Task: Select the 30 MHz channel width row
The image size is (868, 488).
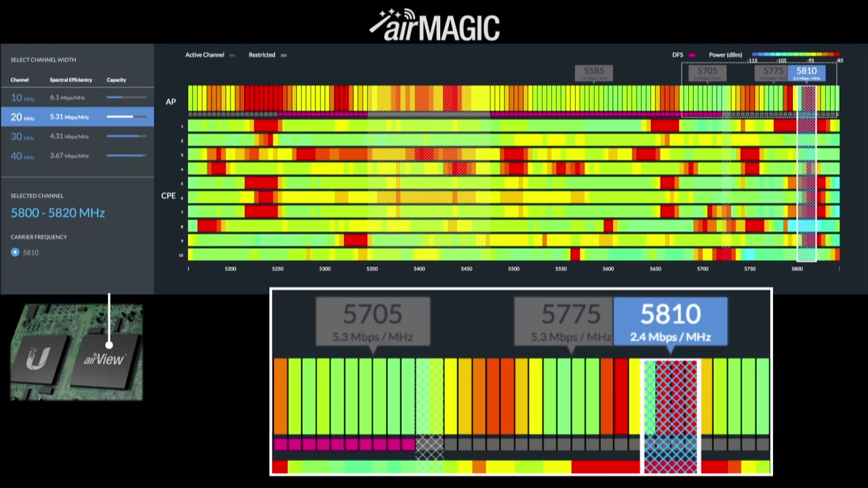Action: tap(77, 136)
